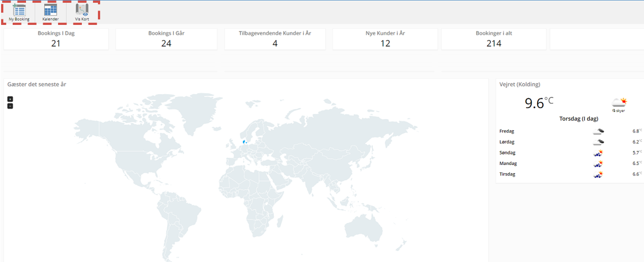Select the Bookings I Går card
The image size is (644, 268).
(x=167, y=39)
